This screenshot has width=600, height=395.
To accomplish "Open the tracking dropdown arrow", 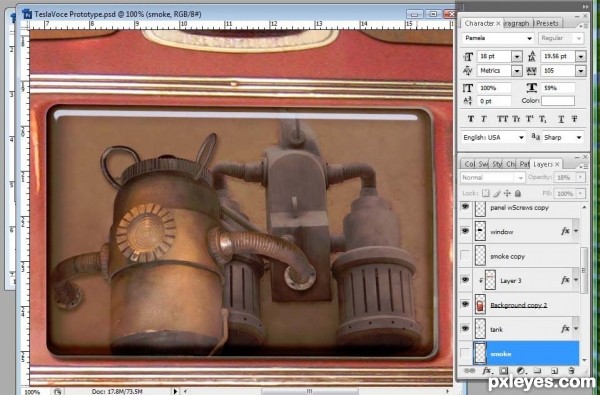I will (580, 71).
